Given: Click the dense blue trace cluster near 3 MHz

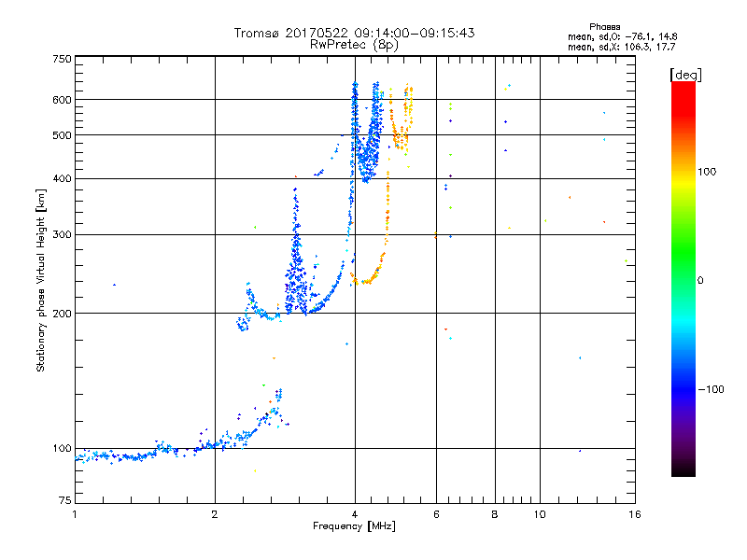Looking at the screenshot, I should click(296, 276).
